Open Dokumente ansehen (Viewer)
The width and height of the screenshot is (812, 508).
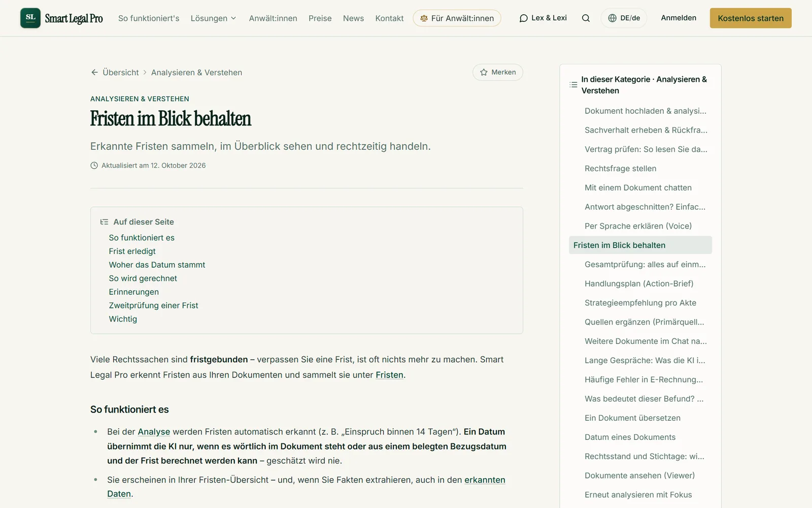(x=640, y=475)
